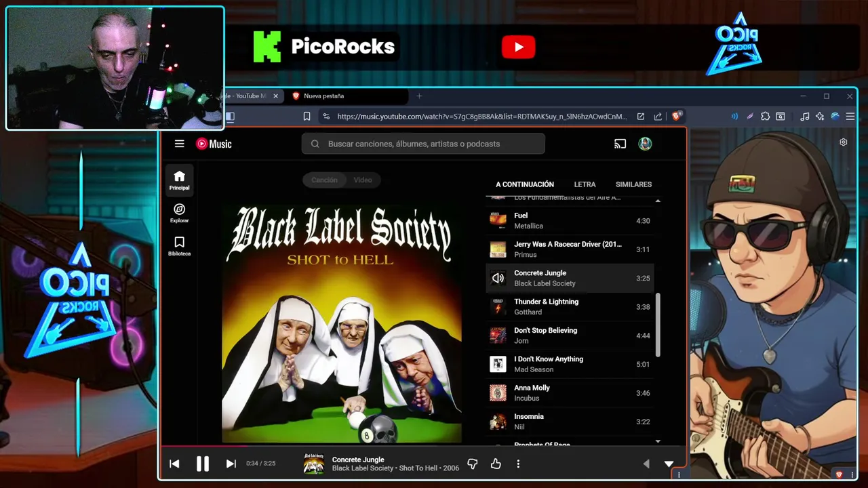
Task: Click the speaker icon on Concrete Jungle row
Action: [x=498, y=278]
